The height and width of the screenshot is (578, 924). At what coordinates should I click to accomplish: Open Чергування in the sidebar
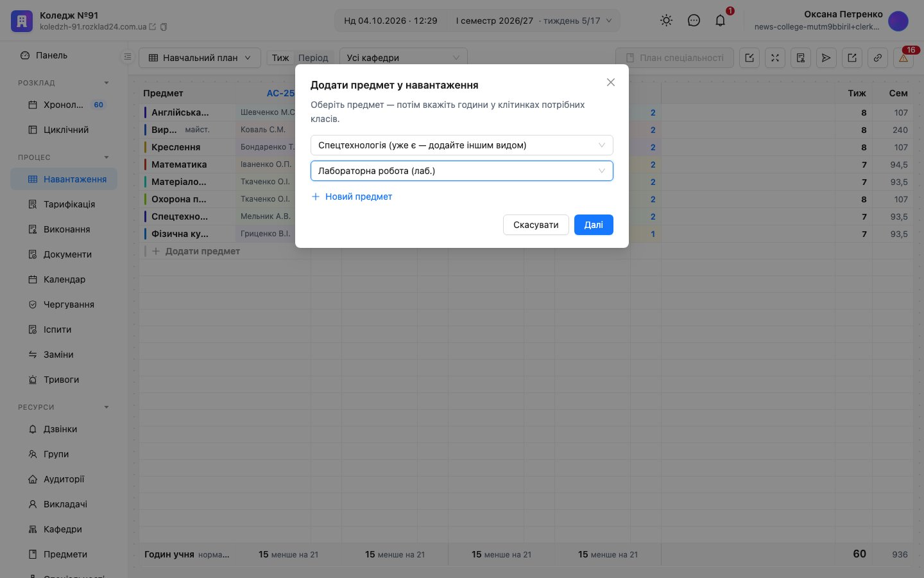pos(64,304)
